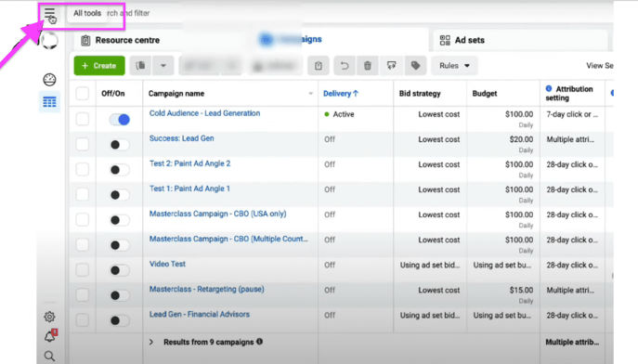Image resolution: width=638 pixels, height=364 pixels.
Task: Click the duplicate icon next to Create
Action: [x=140, y=66]
